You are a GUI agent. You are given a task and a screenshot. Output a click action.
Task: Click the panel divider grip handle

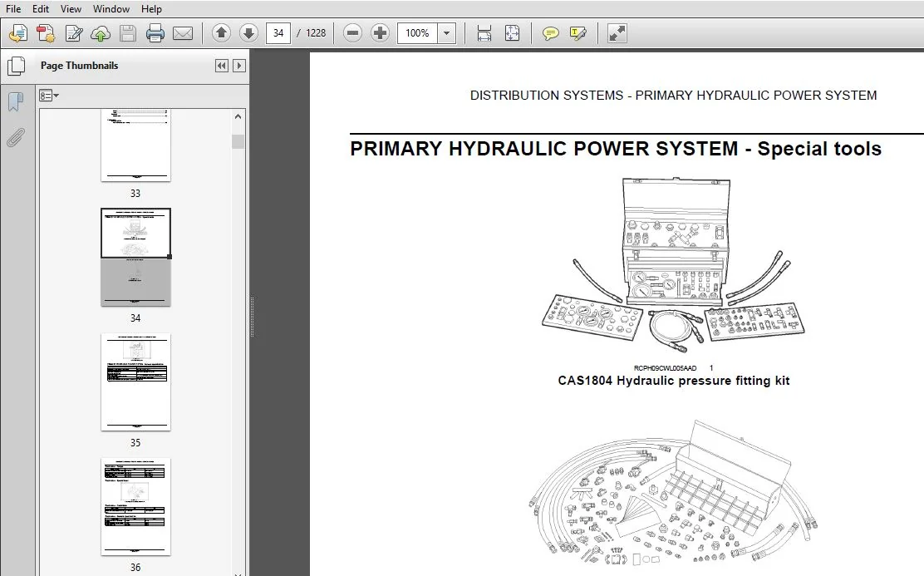click(x=253, y=317)
